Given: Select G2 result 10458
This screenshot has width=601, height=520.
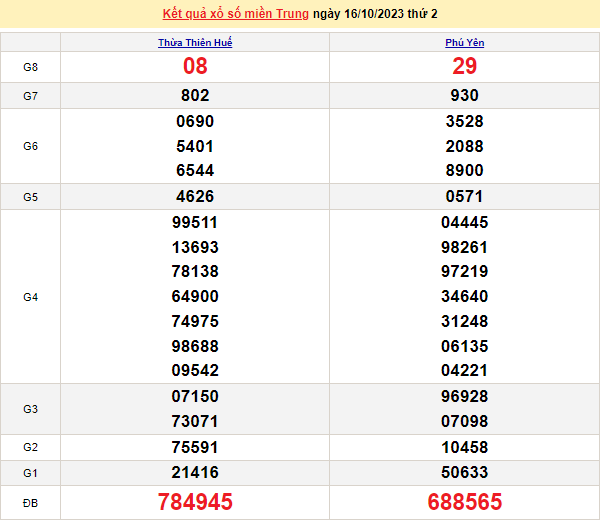Looking at the screenshot, I should (465, 448).
